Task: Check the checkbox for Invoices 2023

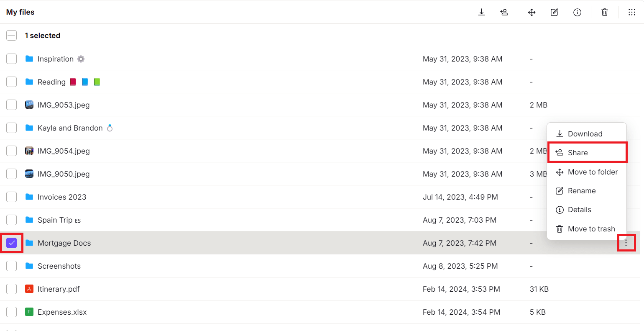Action: point(11,197)
